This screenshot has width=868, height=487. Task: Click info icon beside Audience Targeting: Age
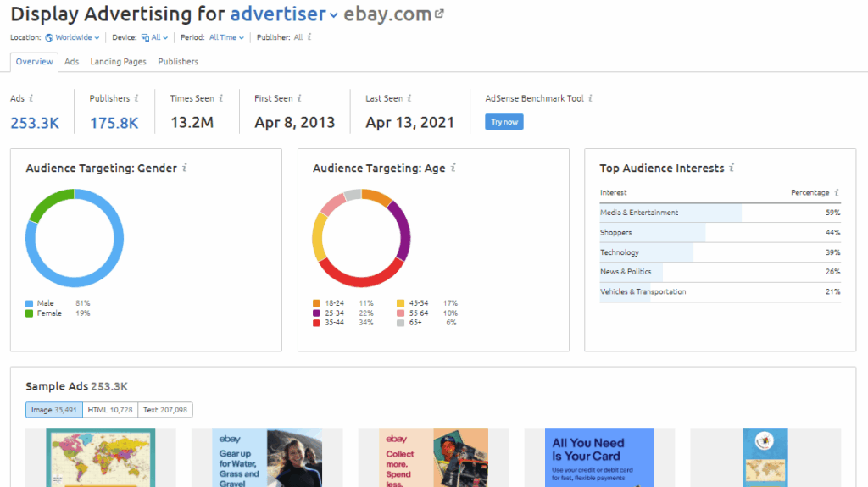click(453, 169)
